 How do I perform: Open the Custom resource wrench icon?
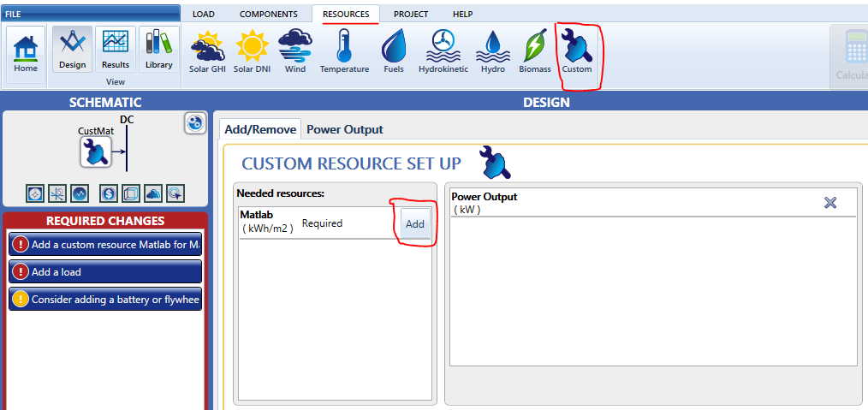(577, 51)
